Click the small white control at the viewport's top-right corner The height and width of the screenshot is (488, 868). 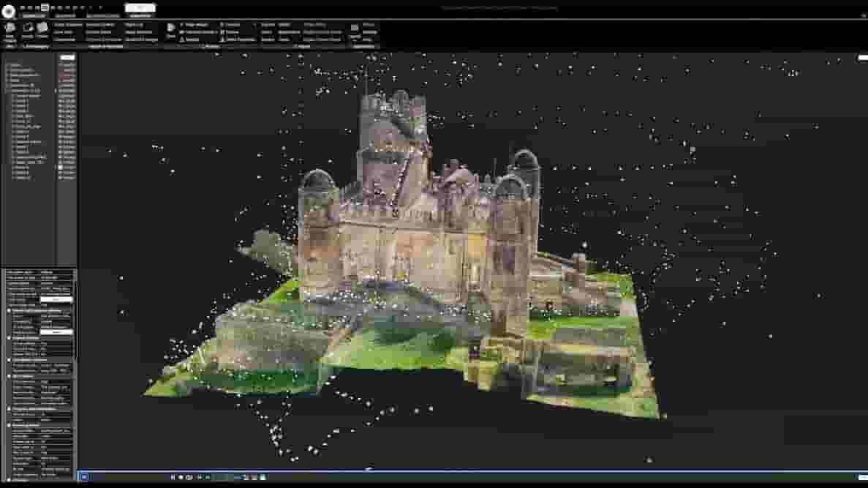(x=862, y=58)
